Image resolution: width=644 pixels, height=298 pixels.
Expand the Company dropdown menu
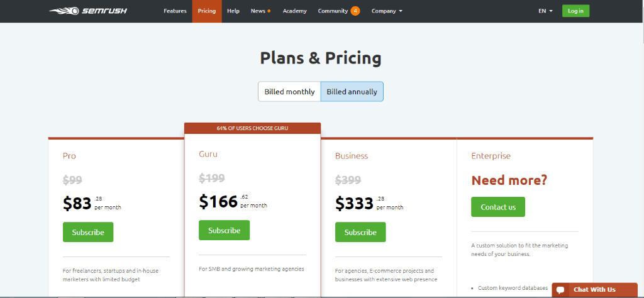click(x=387, y=11)
